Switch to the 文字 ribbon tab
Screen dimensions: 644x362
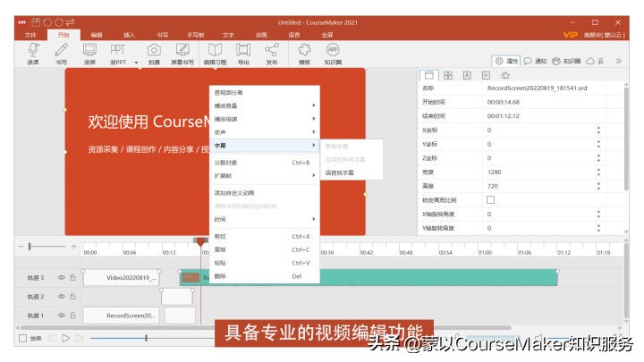(x=228, y=35)
